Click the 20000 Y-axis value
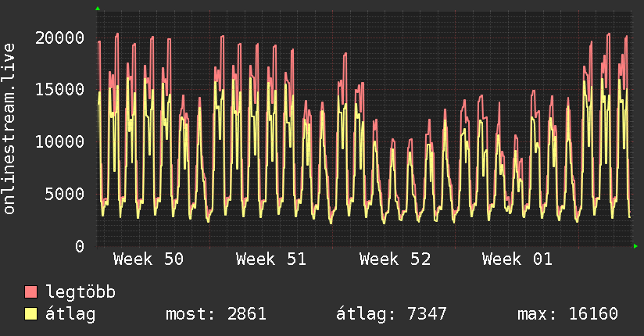This screenshot has width=644, height=336. (x=60, y=38)
